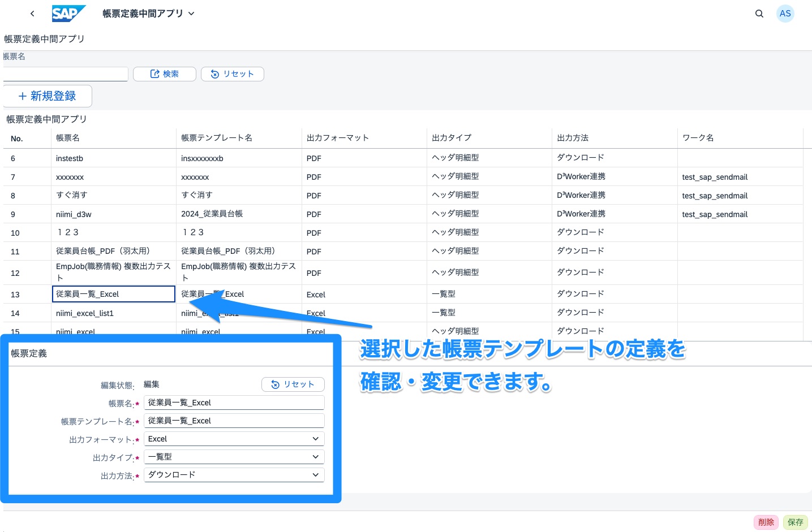Viewport: 812px width, 532px height.
Task: Open the SAP logo home link
Action: click(68, 14)
